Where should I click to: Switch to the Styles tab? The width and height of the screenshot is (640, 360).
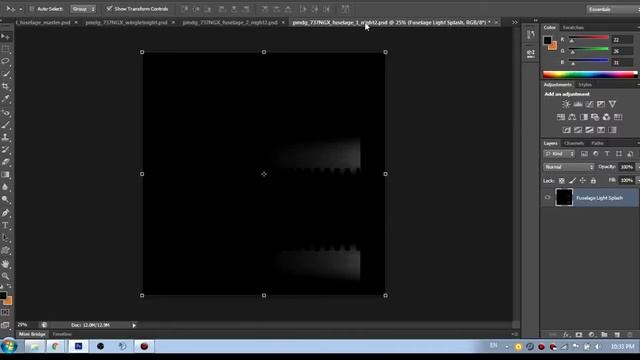coord(585,84)
